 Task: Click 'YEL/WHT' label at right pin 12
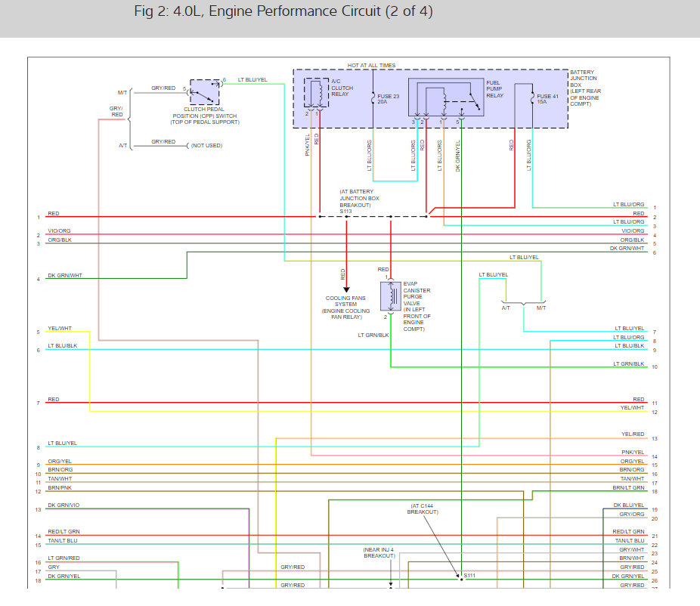(633, 408)
